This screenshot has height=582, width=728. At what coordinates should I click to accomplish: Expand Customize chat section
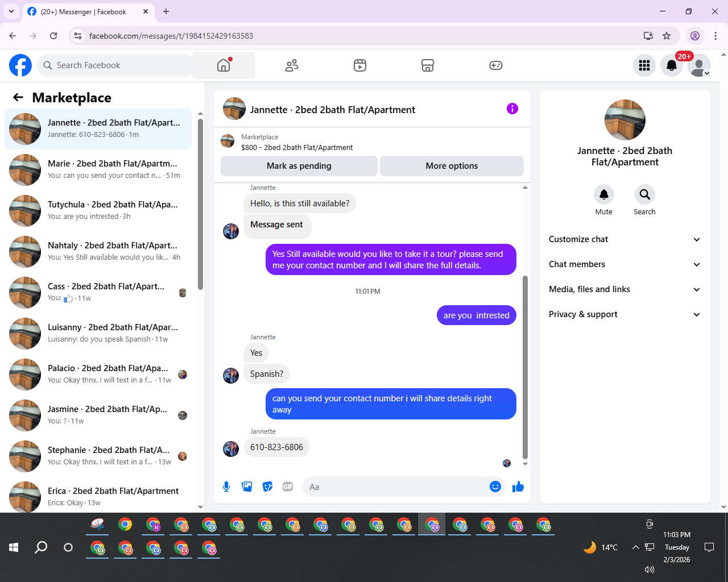[624, 239]
